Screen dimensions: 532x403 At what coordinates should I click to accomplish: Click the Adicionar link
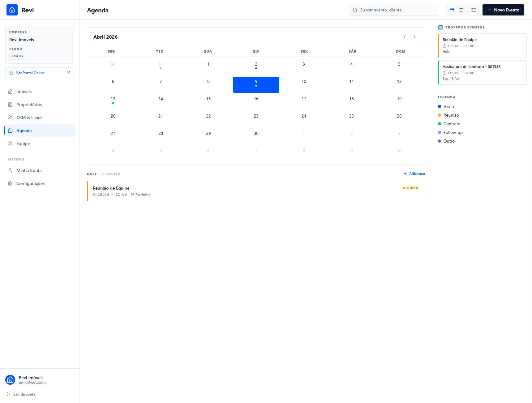(x=414, y=174)
